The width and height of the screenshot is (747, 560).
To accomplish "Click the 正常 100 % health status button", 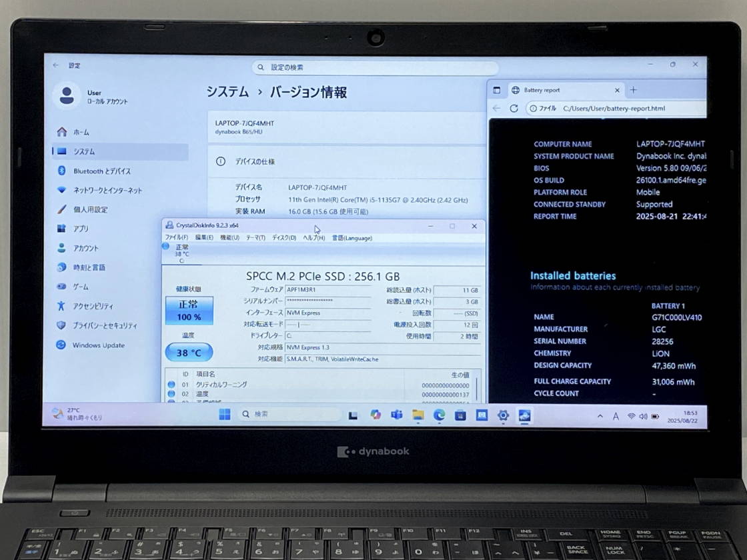I will click(x=189, y=311).
